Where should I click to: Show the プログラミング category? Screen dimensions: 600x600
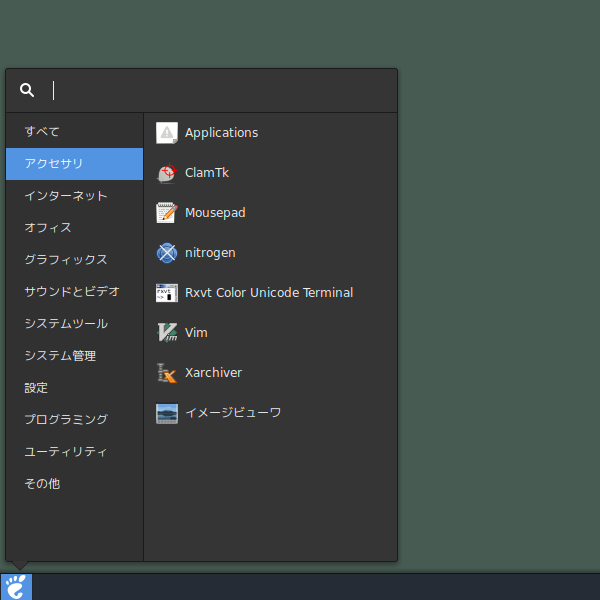click(x=75, y=420)
